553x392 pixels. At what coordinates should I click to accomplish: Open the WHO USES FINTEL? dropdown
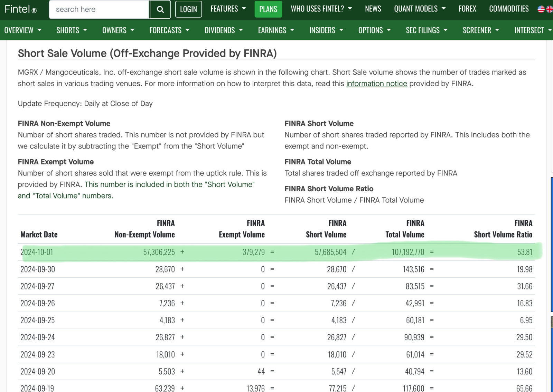tap(321, 9)
